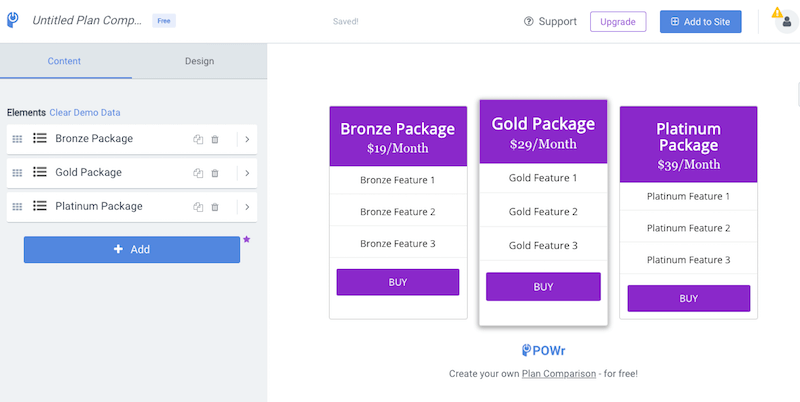
Task: Click the Free plan badge
Action: [x=164, y=21]
